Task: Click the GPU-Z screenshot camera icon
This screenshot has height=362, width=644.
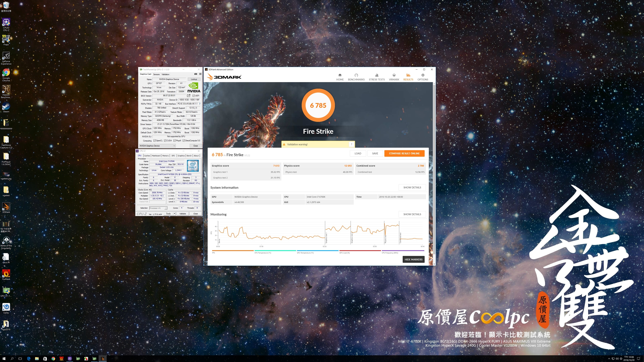Action: point(196,74)
